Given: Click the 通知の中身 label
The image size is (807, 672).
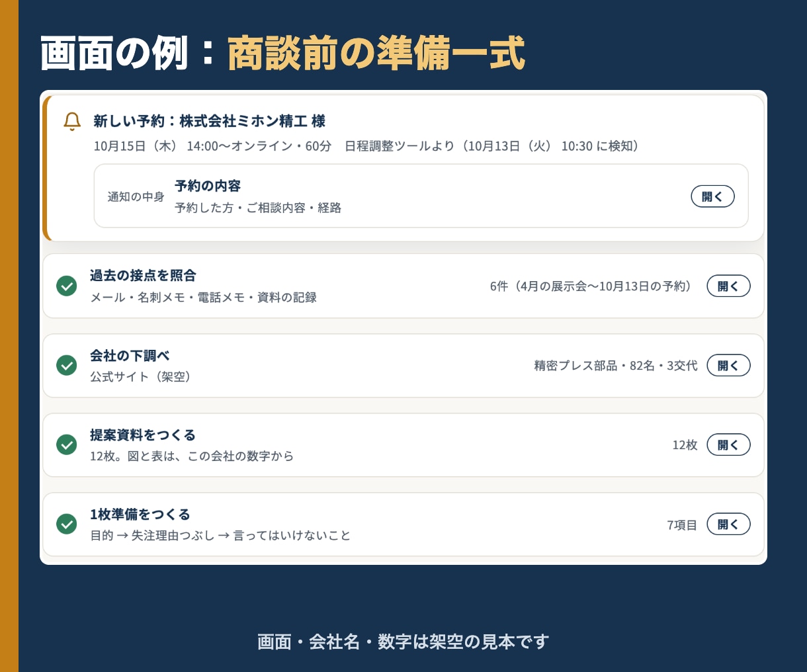Looking at the screenshot, I should tap(136, 196).
